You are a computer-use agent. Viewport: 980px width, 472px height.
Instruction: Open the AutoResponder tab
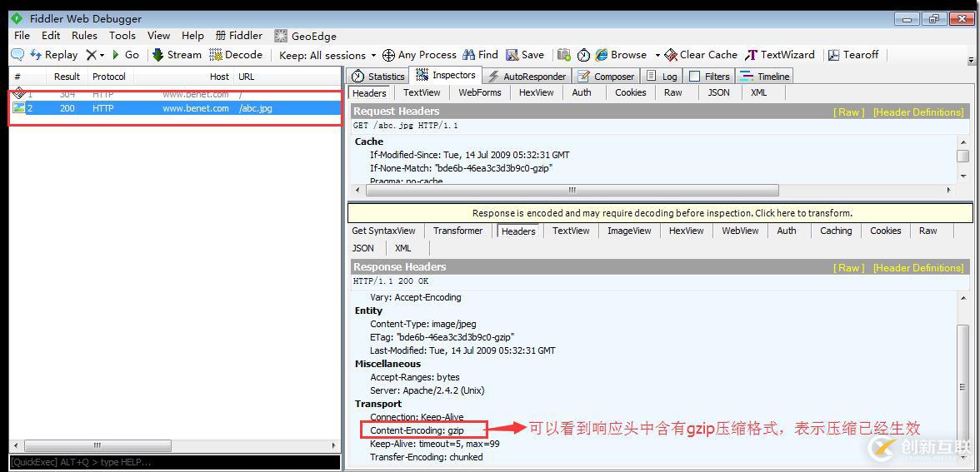[x=527, y=77]
